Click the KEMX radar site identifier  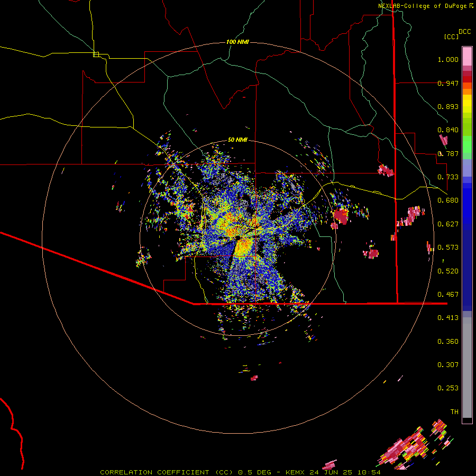coord(295,472)
